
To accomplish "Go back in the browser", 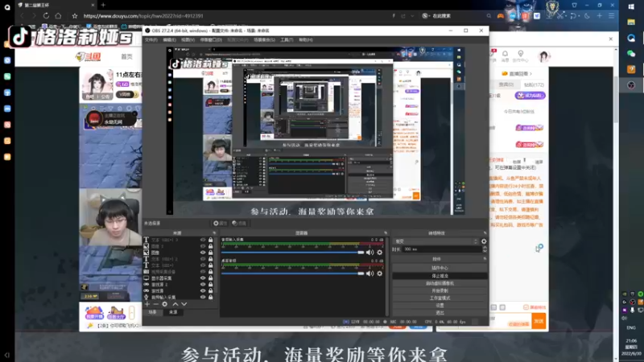I will [23, 15].
